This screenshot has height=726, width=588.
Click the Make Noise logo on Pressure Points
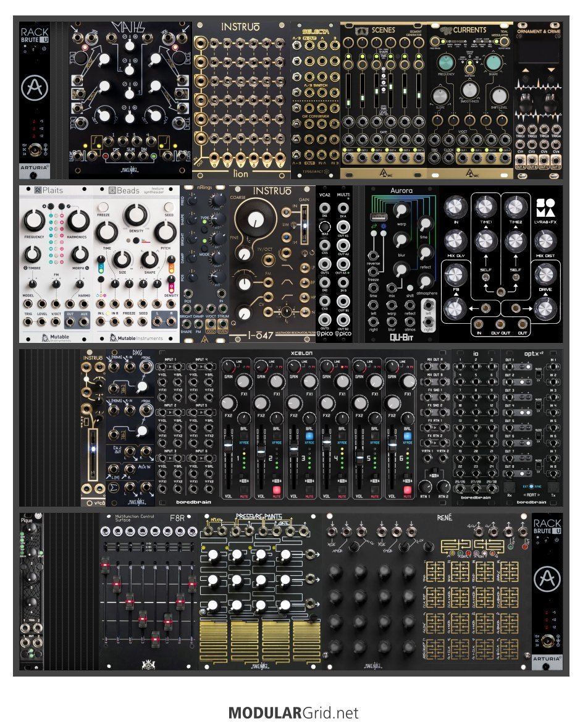[260, 666]
